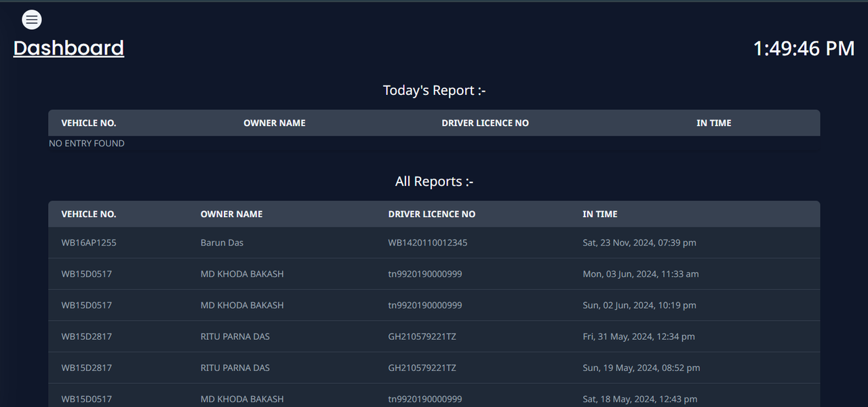Select WB15D0517 in the 18 May row
868x407 pixels.
(87, 399)
